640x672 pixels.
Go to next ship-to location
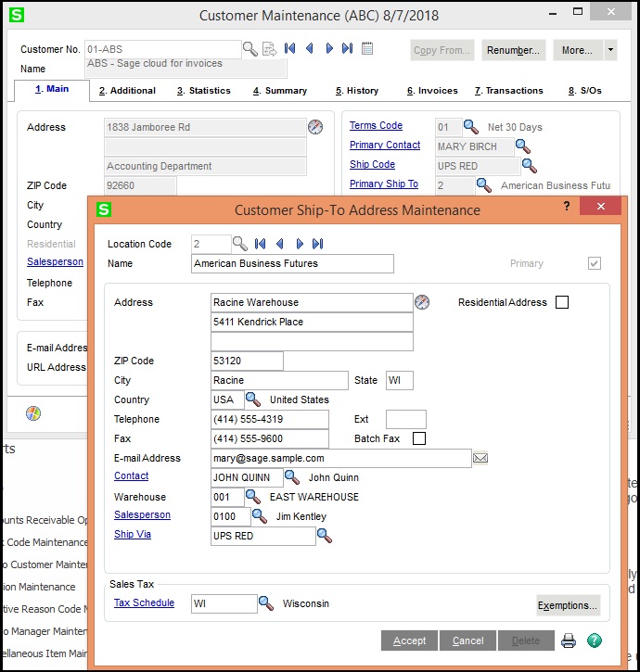click(300, 244)
